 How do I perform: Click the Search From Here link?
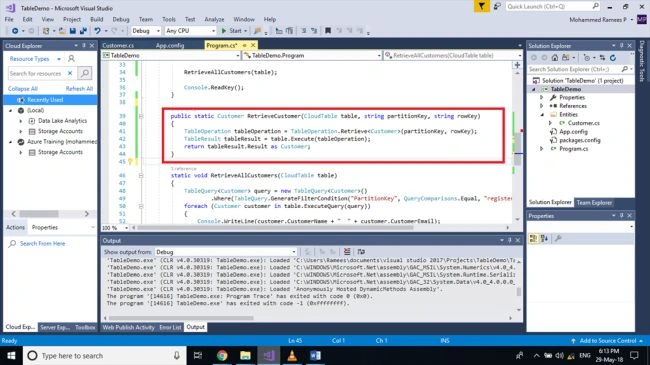coord(42,243)
